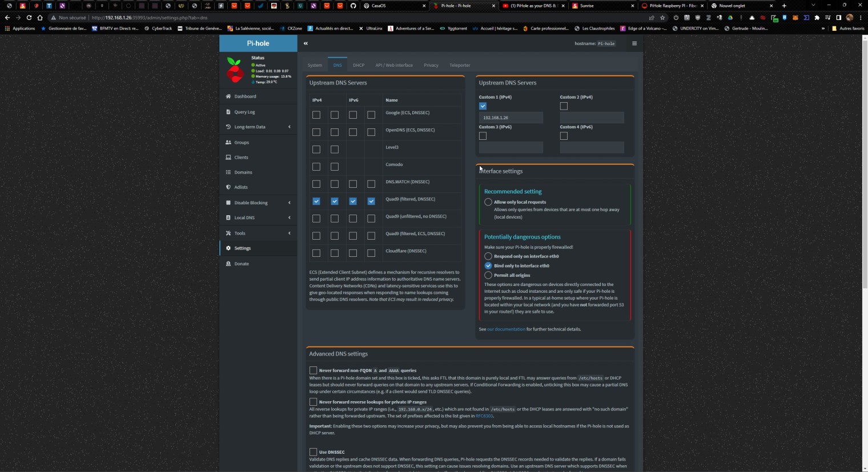Click the Groups people icon
Image resolution: width=868 pixels, height=472 pixels.
tap(228, 143)
